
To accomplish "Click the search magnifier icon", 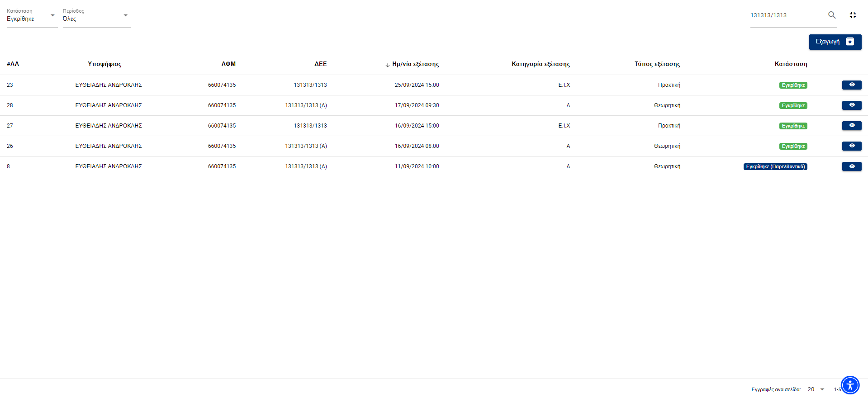I will pos(831,15).
